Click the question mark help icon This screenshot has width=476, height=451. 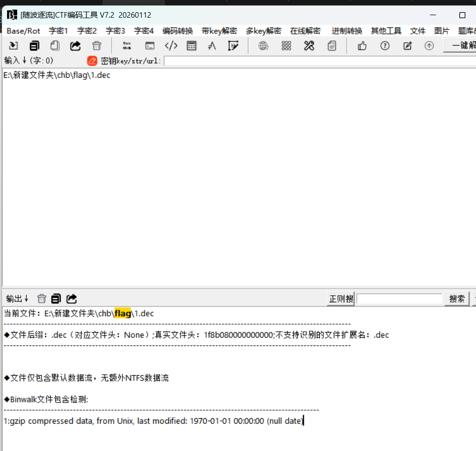click(x=385, y=46)
